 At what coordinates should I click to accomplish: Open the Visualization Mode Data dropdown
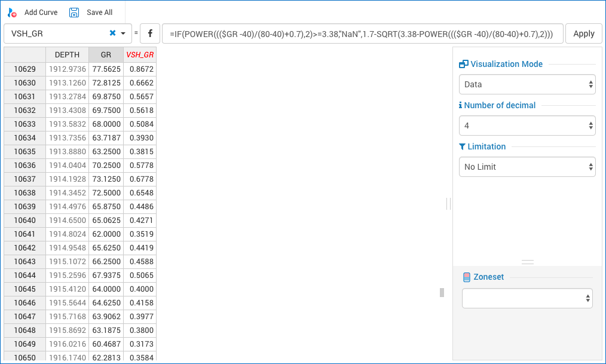click(527, 84)
